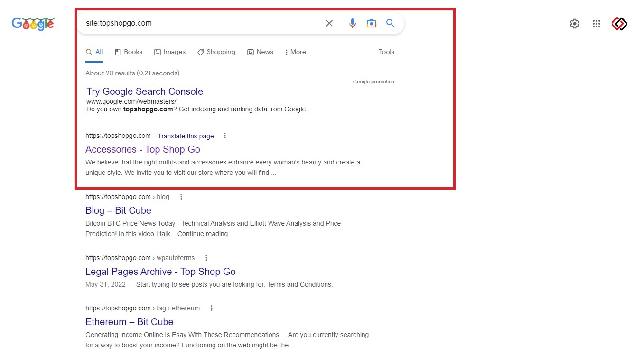Click the Google promotion label
This screenshot has width=634, height=364.
click(373, 82)
